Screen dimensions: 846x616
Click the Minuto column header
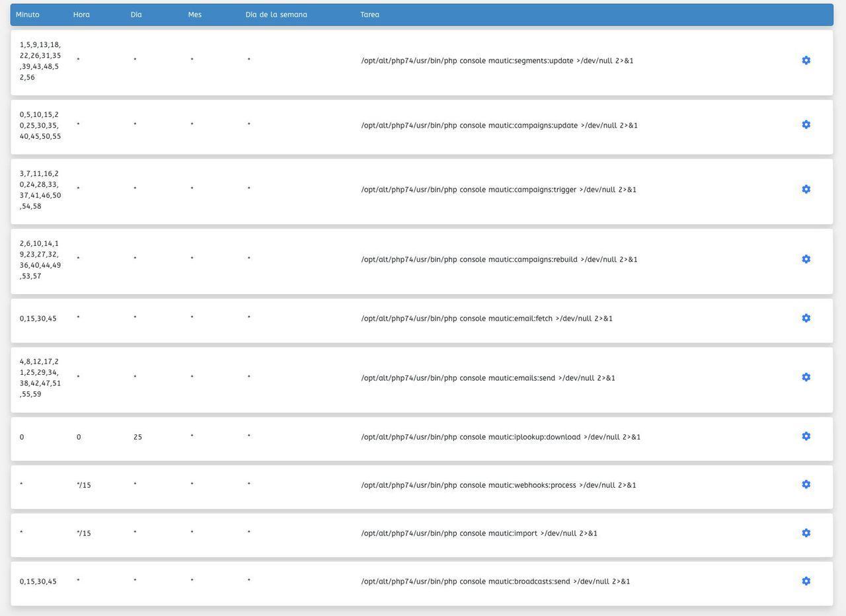coord(28,15)
